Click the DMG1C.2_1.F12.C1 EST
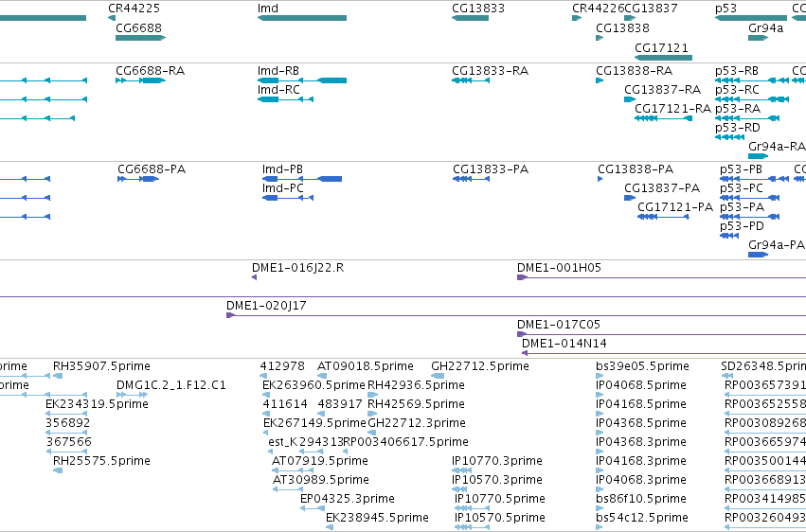 point(132,395)
